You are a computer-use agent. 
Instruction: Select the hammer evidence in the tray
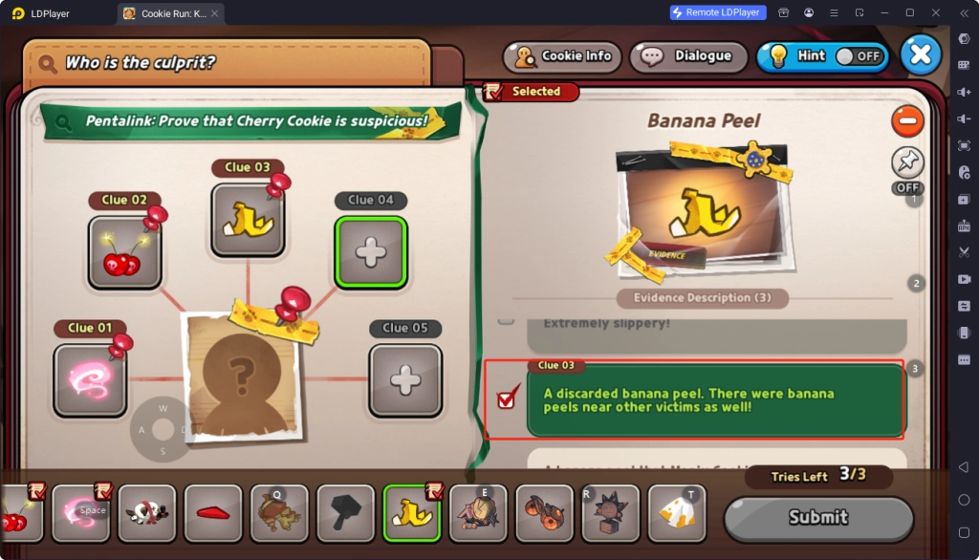click(x=345, y=513)
